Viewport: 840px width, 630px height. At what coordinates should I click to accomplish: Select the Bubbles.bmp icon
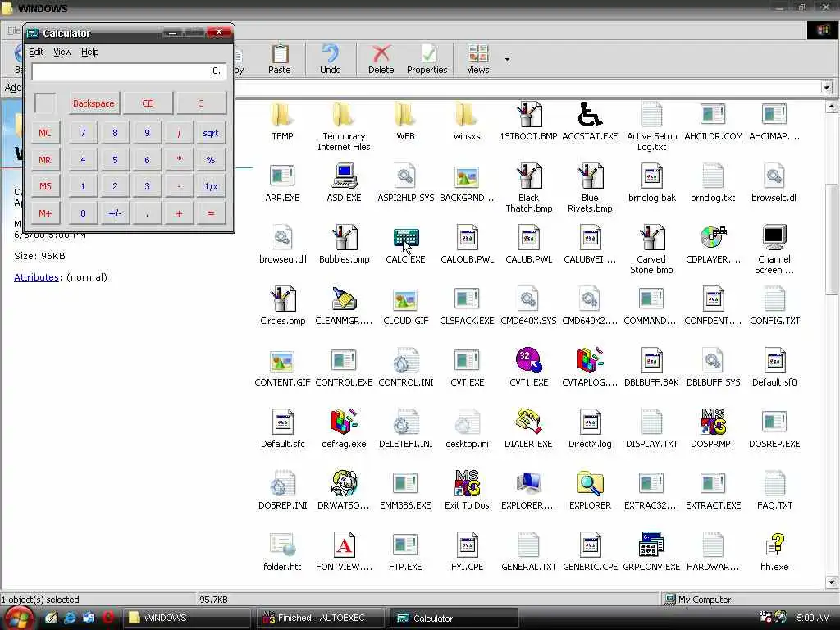344,238
